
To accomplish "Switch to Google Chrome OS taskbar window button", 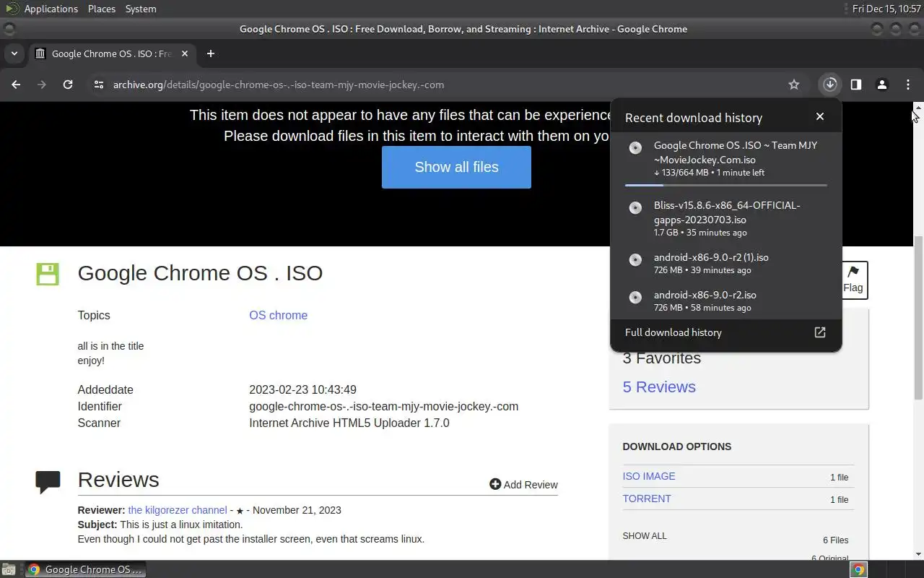I will pos(85,569).
